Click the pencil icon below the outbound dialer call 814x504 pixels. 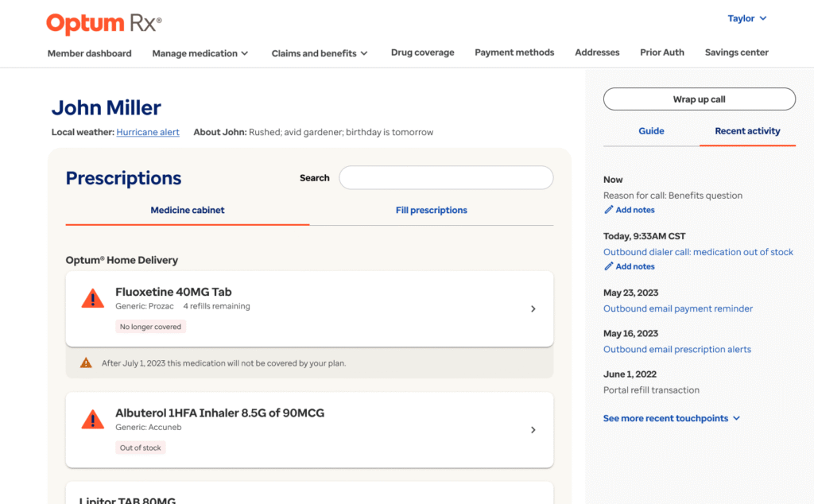[608, 266]
